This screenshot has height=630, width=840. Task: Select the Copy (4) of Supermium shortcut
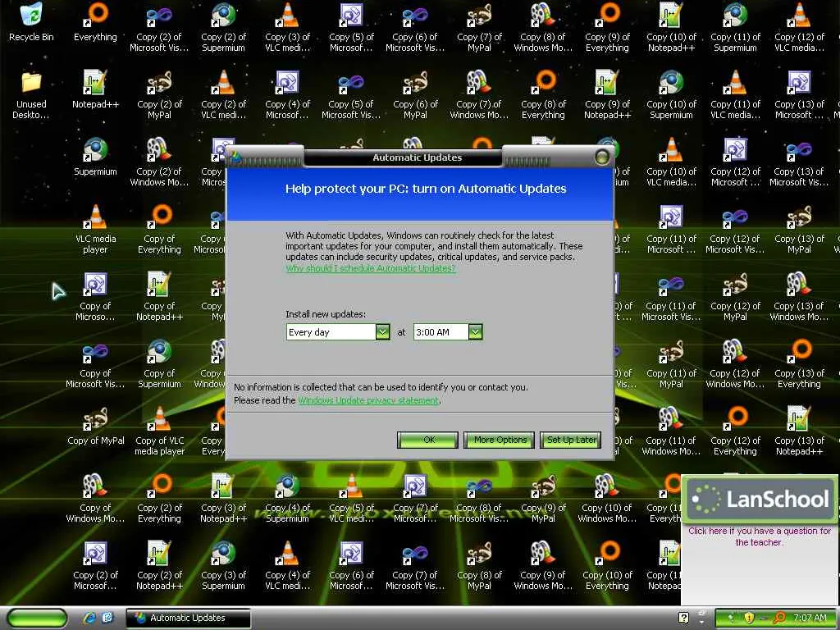coord(288,498)
